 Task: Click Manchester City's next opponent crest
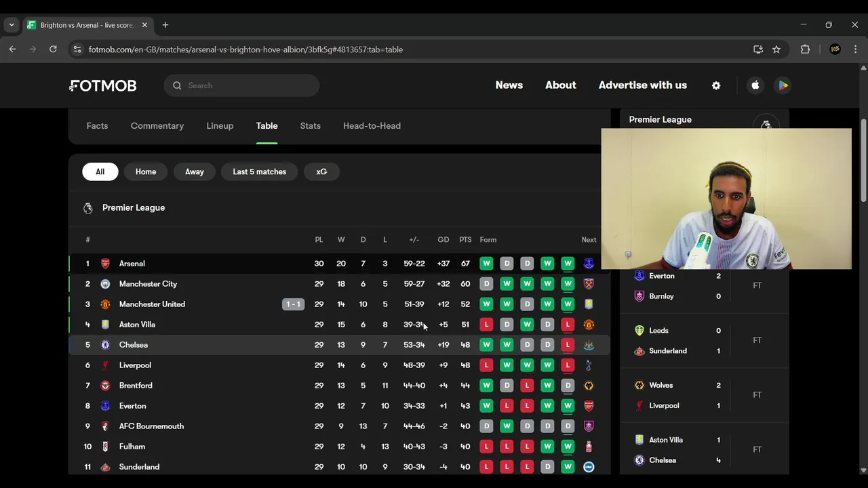(x=589, y=284)
